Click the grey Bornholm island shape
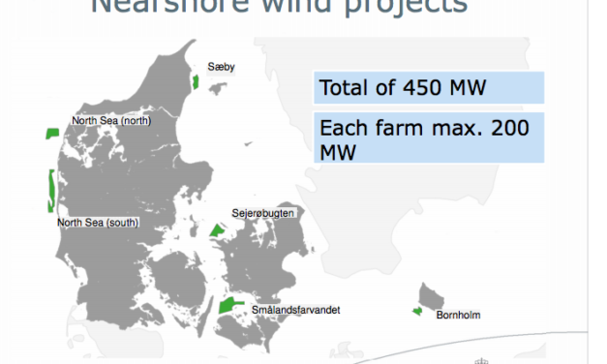Screen dimensions: 607x364 click(431, 296)
